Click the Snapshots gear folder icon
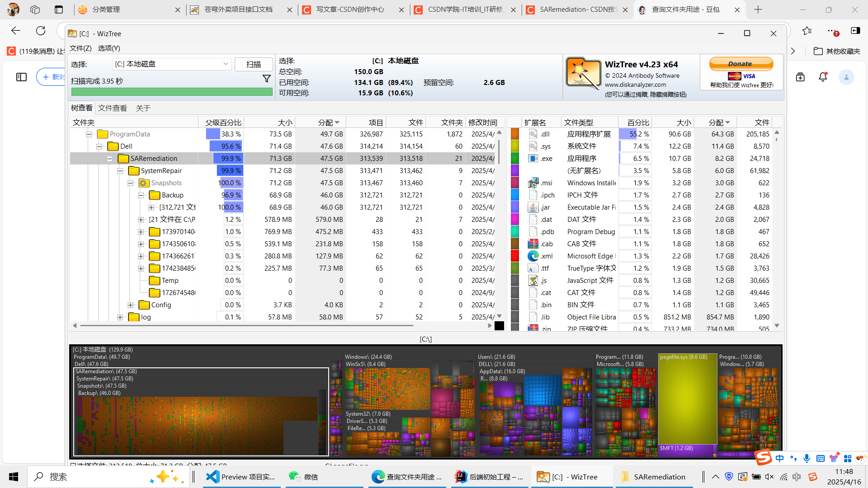The width and height of the screenshot is (868, 488). (x=144, y=183)
